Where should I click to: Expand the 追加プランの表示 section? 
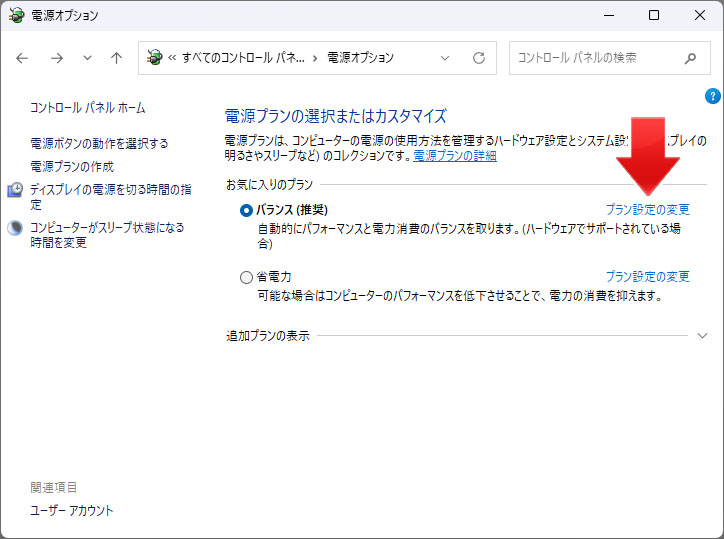[702, 336]
